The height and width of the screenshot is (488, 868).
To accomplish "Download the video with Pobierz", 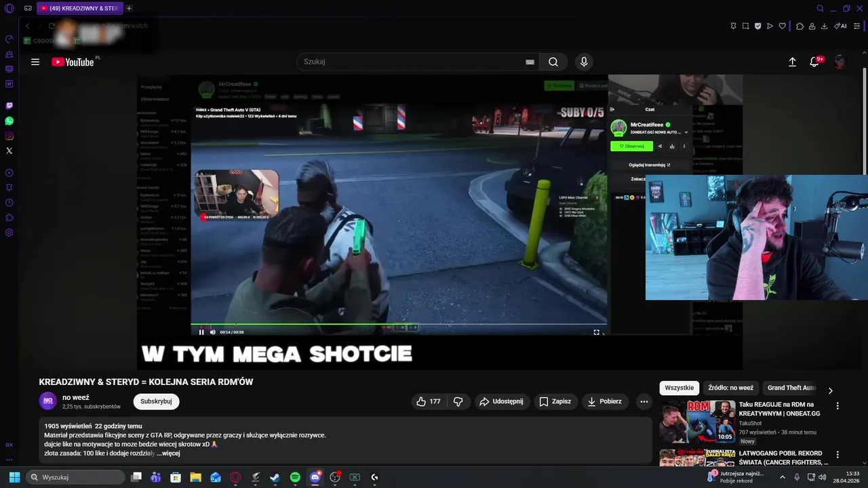I will 604,401.
